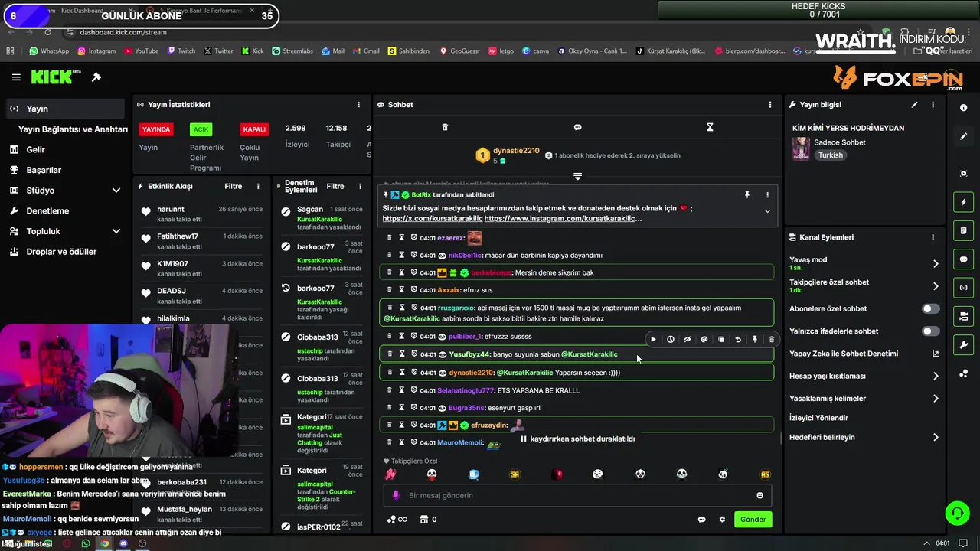Click the Kick logo
Image resolution: width=980 pixels, height=551 pixels.
coord(55,77)
